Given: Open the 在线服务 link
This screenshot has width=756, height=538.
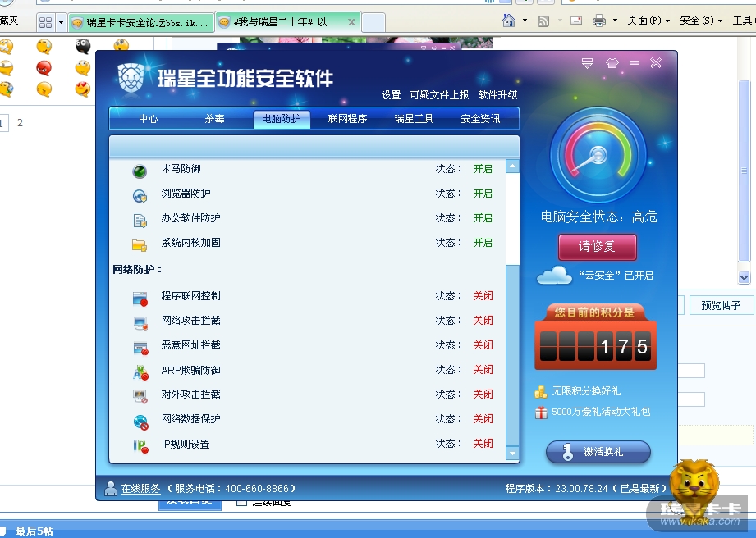Looking at the screenshot, I should coord(140,489).
